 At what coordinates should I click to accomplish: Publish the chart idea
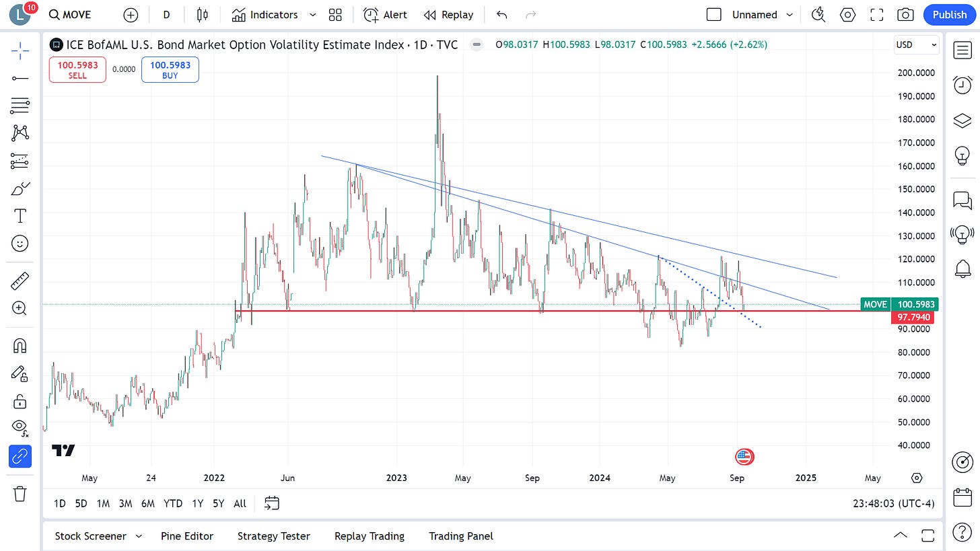click(949, 15)
